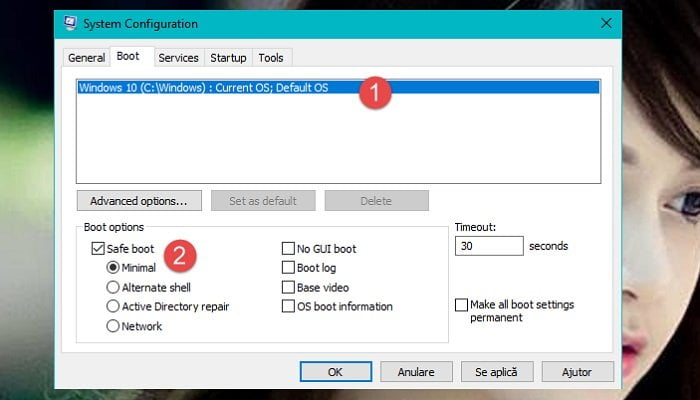The width and height of the screenshot is (700, 400).
Task: Select the Windows 10 (C:\Windows) boot entry
Action: coord(338,88)
